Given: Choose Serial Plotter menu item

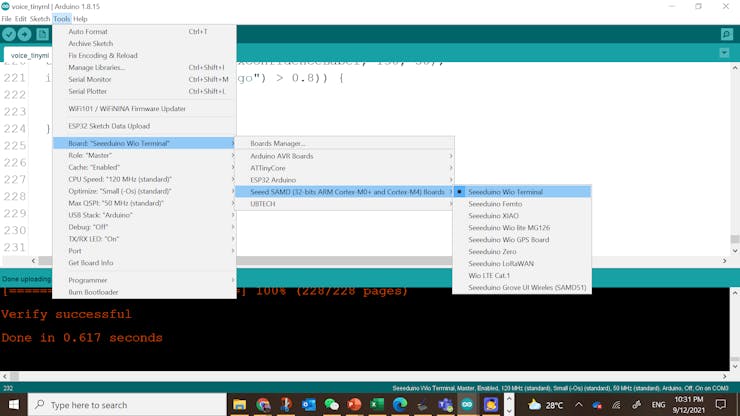Looking at the screenshot, I should [144, 91].
